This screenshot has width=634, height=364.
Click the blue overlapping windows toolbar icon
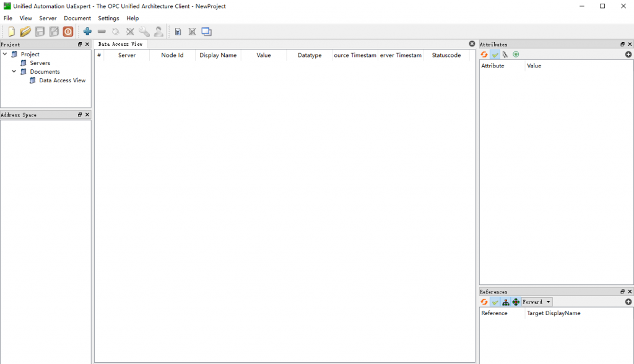click(x=207, y=32)
